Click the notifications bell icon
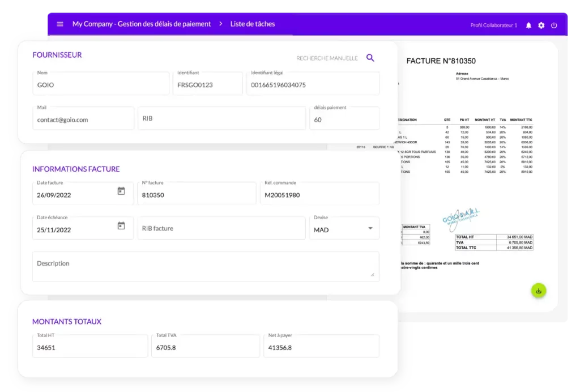Viewport: 580px width, 392px height. click(x=528, y=25)
